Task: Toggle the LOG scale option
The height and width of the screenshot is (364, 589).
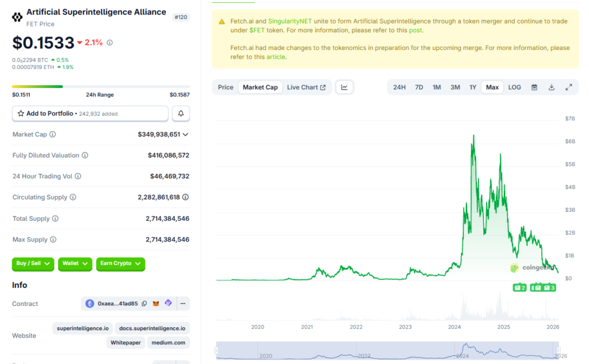Action: tap(514, 87)
